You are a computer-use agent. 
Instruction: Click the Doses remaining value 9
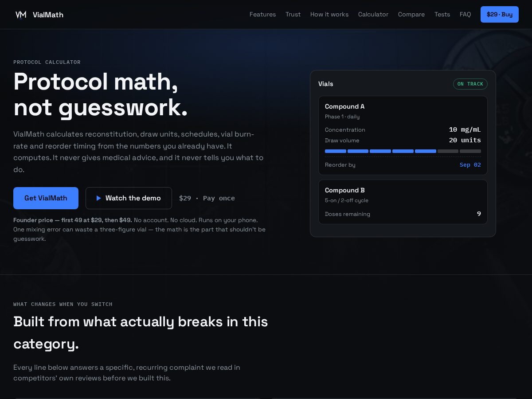(x=479, y=214)
